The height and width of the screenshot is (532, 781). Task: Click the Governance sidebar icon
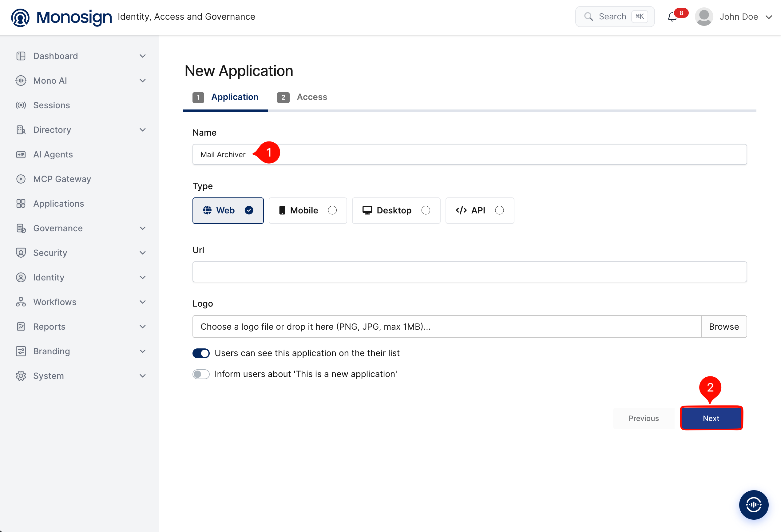[x=21, y=228]
